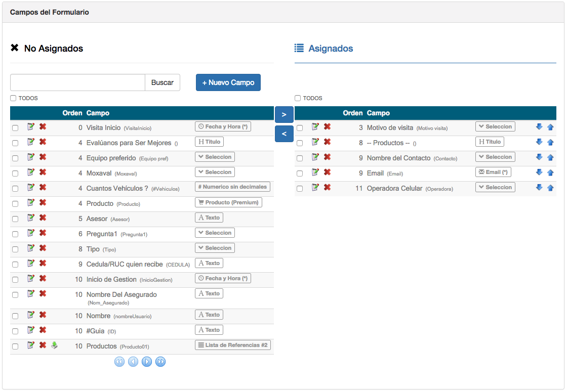Screen dimensions: 567x392
Task: Edit the Asesor field
Action: pyautogui.click(x=31, y=217)
